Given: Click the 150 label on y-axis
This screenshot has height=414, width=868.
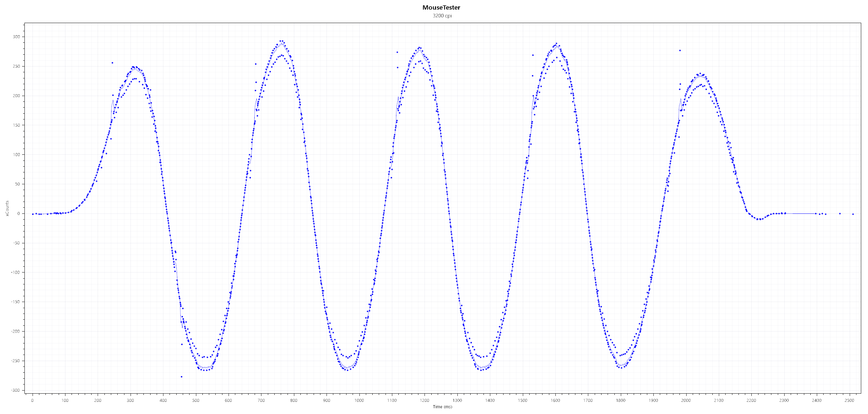Looking at the screenshot, I should (16, 125).
